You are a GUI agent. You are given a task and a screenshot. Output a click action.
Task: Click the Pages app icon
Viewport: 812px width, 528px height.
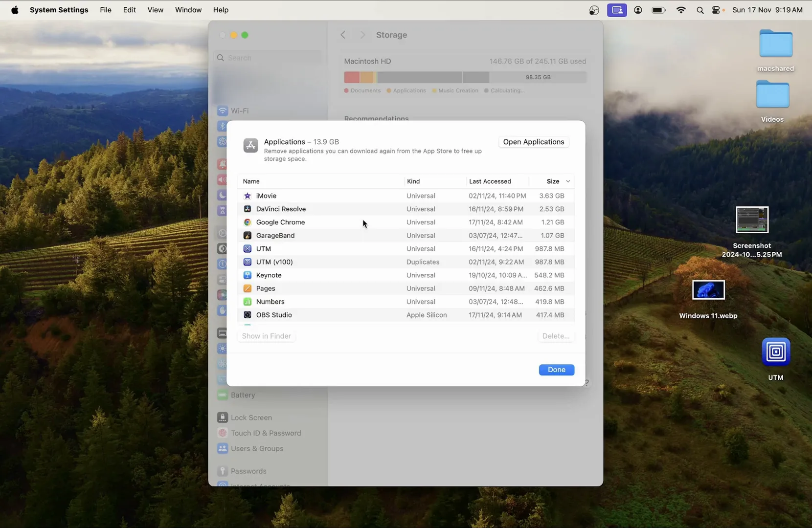(248, 288)
